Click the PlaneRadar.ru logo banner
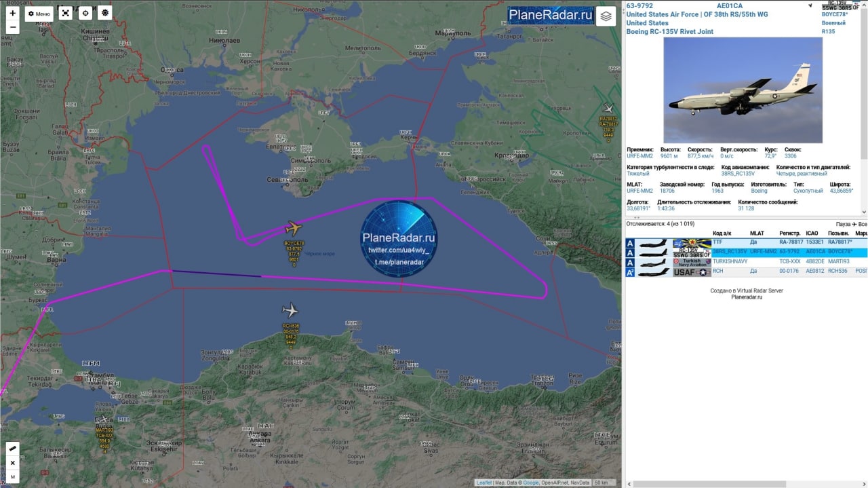Image resolution: width=868 pixels, height=488 pixels. 551,15
